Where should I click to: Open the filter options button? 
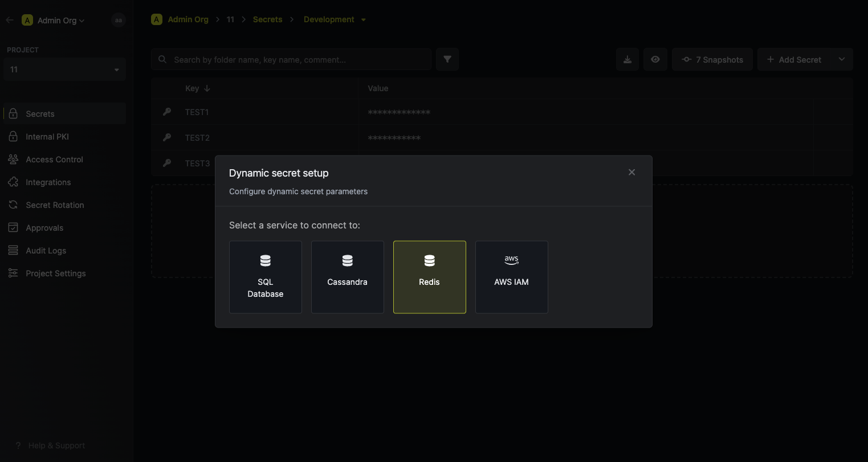pyautogui.click(x=447, y=59)
